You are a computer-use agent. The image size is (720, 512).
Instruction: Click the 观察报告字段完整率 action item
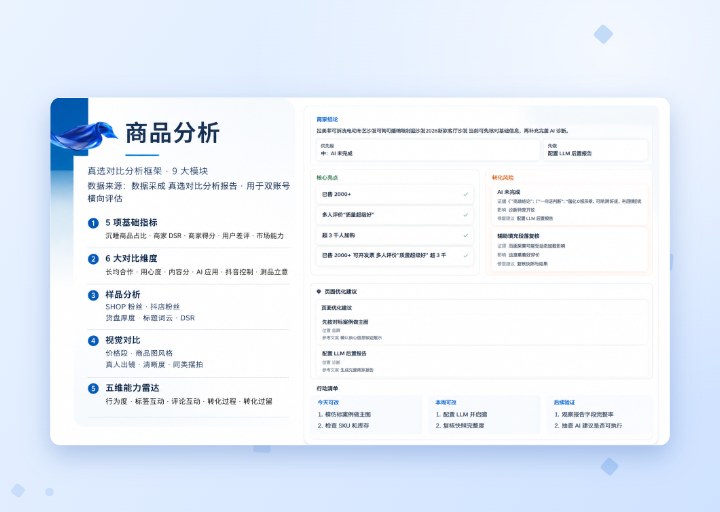584,414
